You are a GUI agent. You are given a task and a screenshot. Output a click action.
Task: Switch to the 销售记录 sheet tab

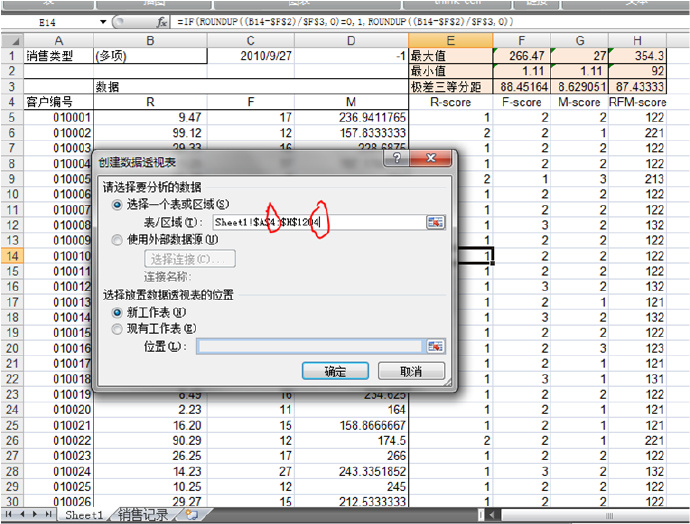pyautogui.click(x=143, y=515)
